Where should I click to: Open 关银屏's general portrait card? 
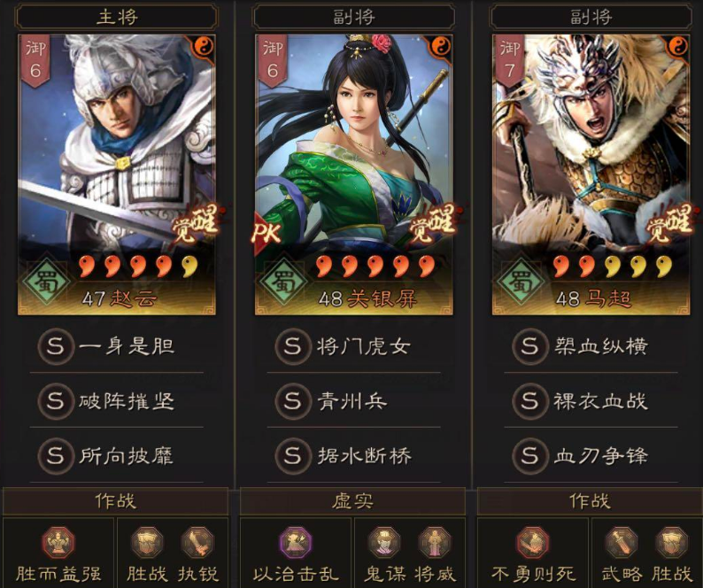(354, 175)
